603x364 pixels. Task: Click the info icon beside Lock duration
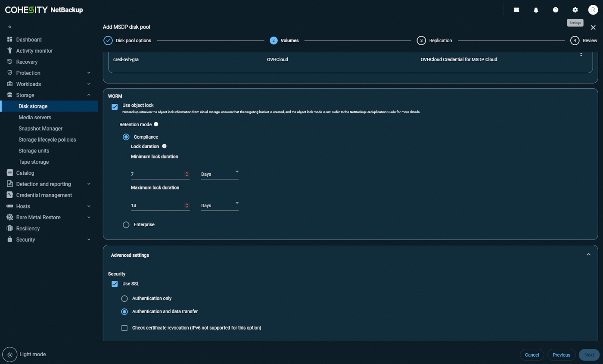pos(164,146)
